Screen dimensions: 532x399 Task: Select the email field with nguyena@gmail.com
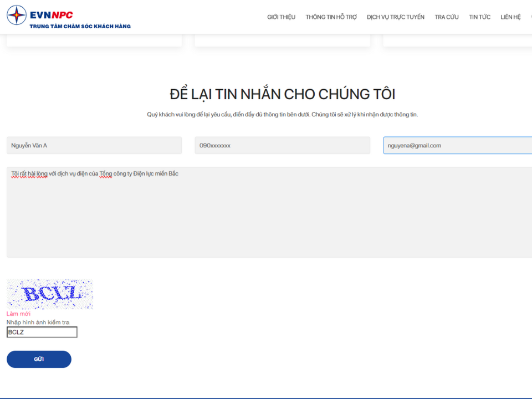pos(457,146)
